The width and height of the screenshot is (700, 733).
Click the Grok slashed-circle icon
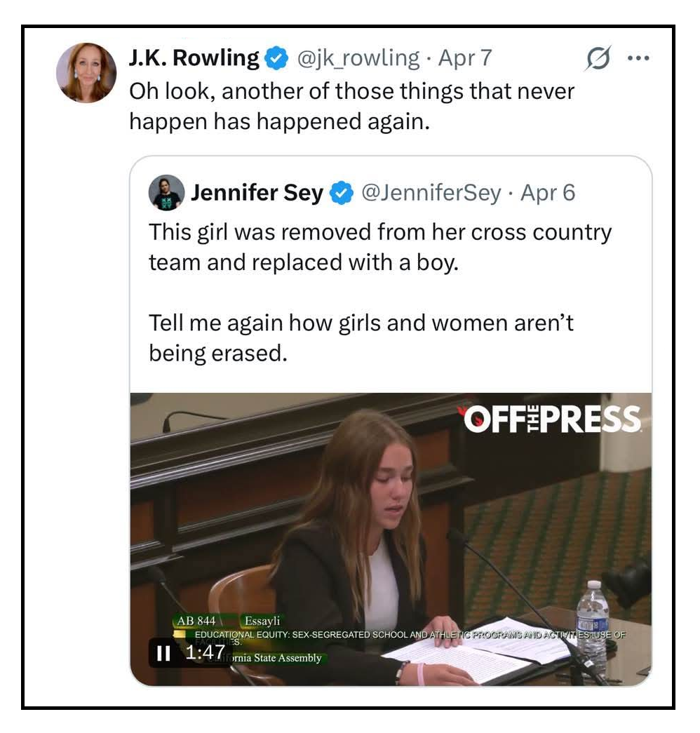pos(598,59)
